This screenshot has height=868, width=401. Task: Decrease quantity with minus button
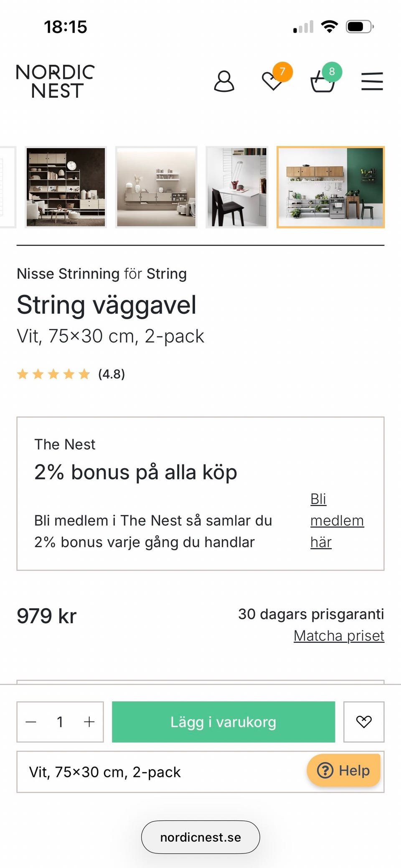31,722
